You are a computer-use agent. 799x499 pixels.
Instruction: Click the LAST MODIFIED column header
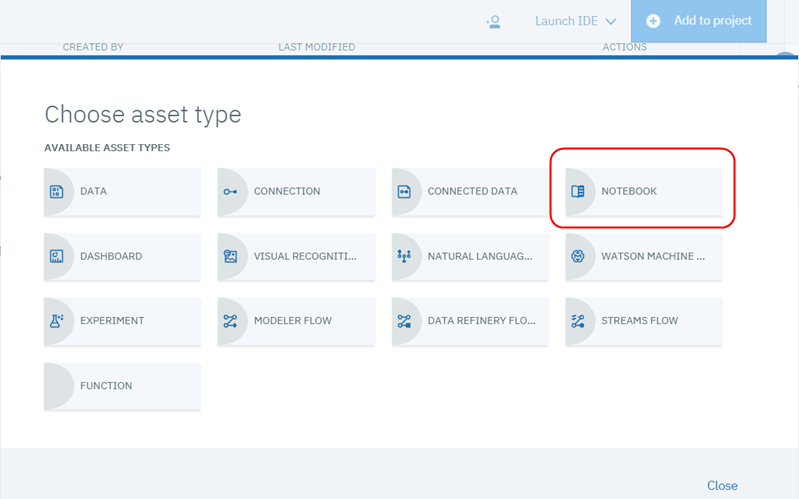click(316, 47)
